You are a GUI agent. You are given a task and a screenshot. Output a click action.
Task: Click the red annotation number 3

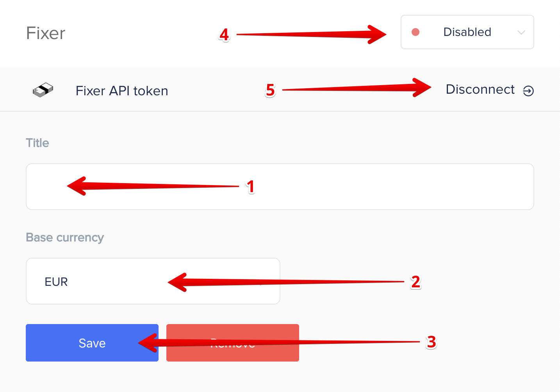pos(432,342)
